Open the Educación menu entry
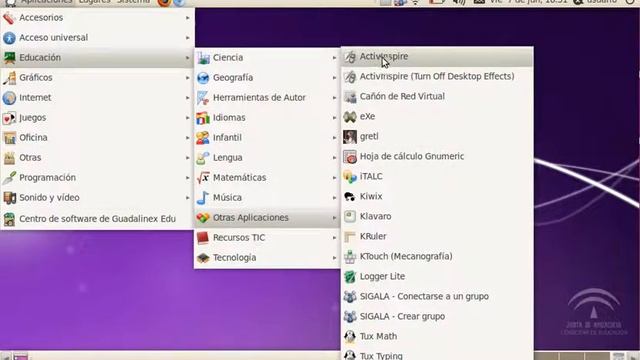 tap(97, 58)
